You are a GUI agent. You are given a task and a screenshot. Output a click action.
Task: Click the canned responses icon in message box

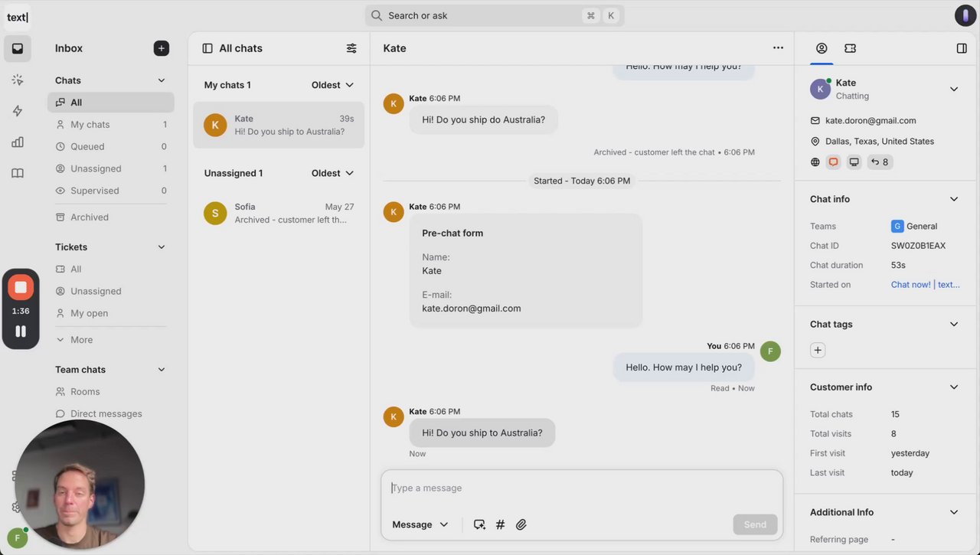[x=479, y=524]
